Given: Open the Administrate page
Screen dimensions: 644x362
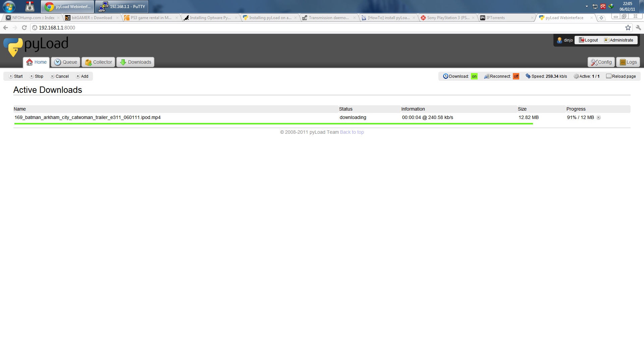Looking at the screenshot, I should point(619,40).
